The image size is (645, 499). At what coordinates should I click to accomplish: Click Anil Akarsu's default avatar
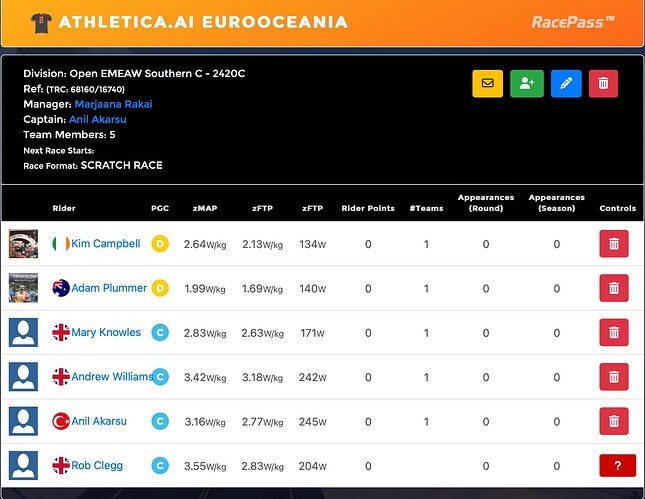[x=23, y=421]
